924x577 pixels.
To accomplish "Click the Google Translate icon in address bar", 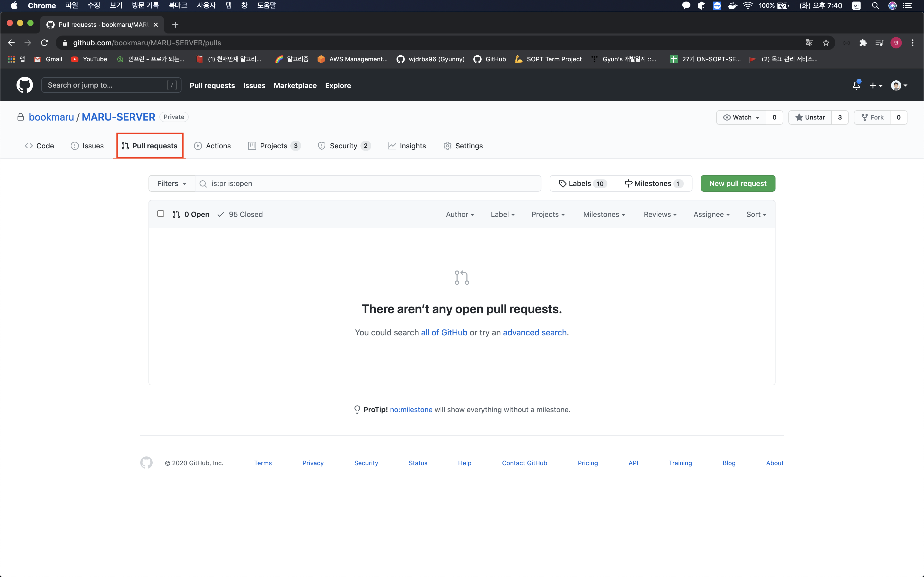I will [x=809, y=43].
